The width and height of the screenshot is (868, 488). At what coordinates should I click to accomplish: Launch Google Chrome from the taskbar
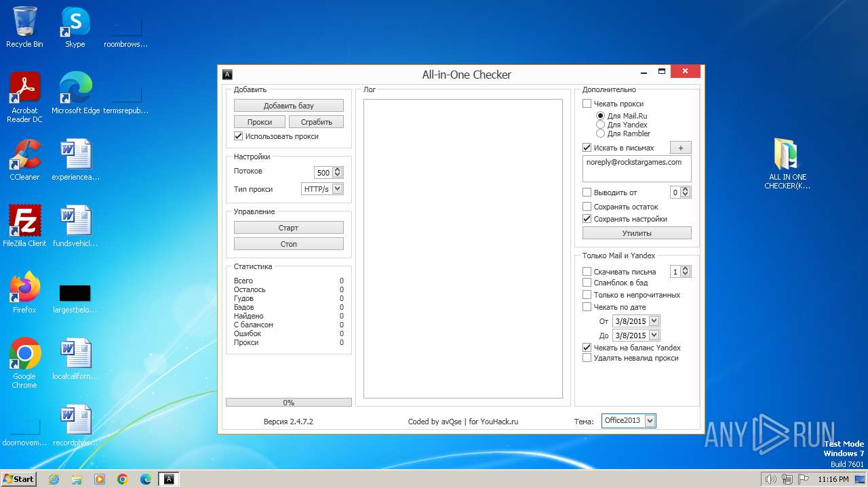123,479
